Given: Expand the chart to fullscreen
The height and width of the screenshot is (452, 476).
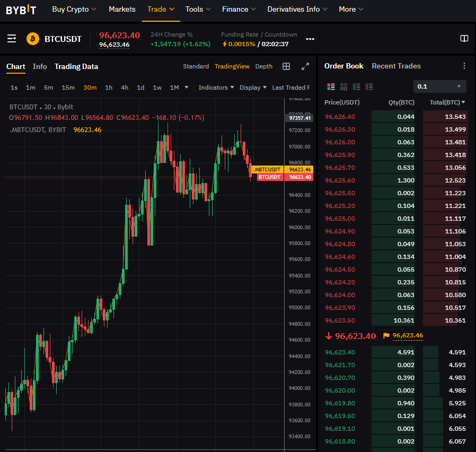Looking at the screenshot, I should [305, 66].
